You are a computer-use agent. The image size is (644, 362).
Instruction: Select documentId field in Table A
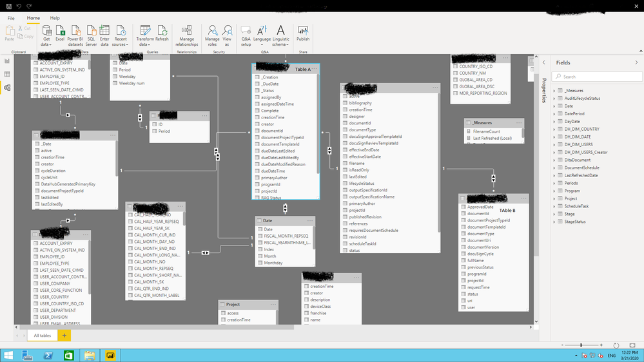pyautogui.click(x=272, y=131)
